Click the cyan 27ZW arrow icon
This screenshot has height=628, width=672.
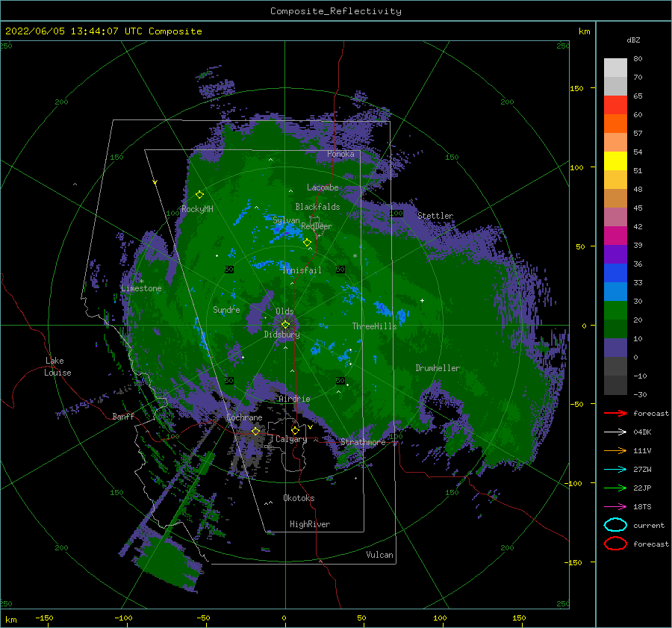click(615, 470)
